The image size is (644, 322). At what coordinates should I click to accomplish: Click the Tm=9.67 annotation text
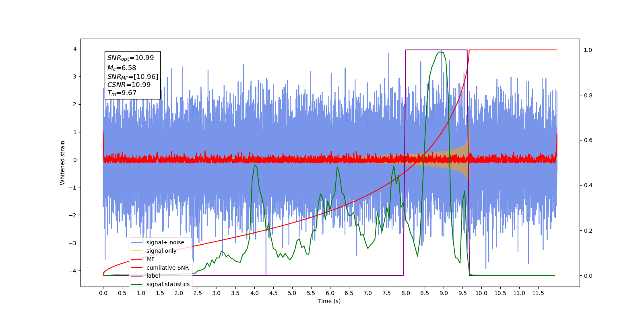(122, 93)
